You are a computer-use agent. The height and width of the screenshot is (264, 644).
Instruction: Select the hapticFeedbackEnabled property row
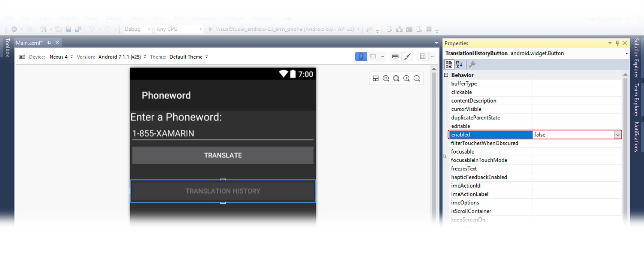(535, 177)
